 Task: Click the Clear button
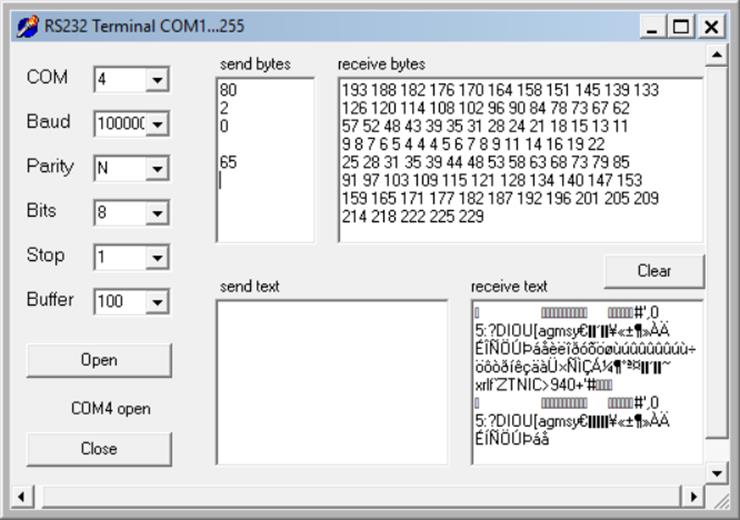point(653,271)
